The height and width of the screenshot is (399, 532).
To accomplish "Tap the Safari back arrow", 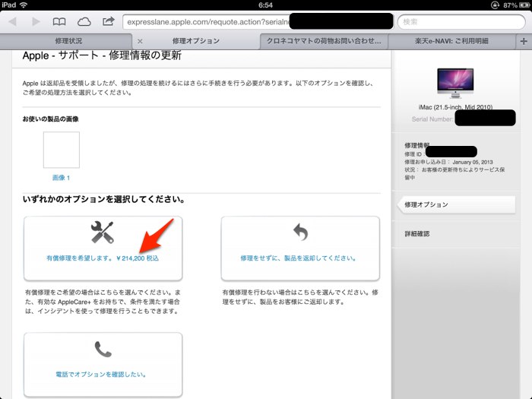I will tap(13, 22).
